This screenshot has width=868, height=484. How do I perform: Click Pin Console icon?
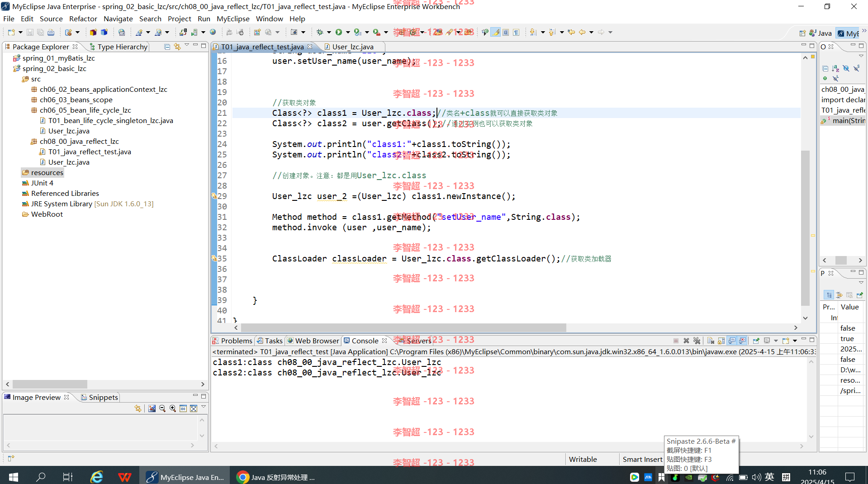[x=756, y=341]
